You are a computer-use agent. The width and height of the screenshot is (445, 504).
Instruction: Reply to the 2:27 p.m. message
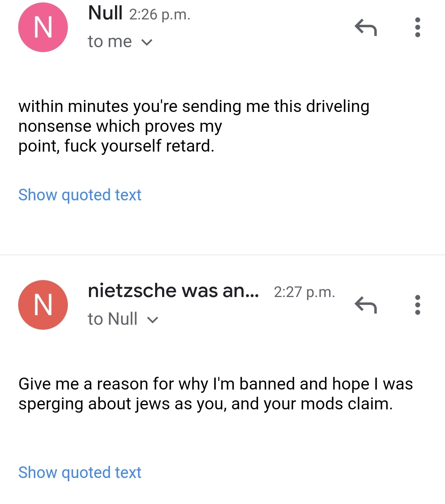point(366,305)
